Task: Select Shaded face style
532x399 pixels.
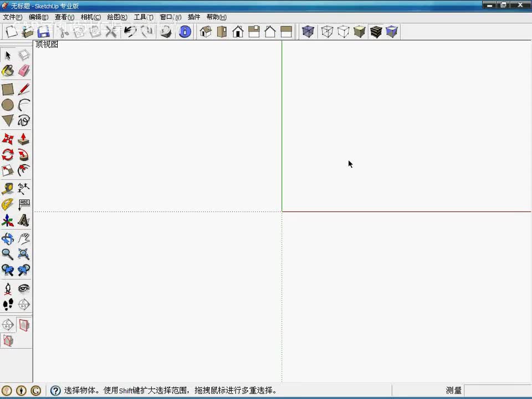Action: pyautogui.click(x=359, y=32)
